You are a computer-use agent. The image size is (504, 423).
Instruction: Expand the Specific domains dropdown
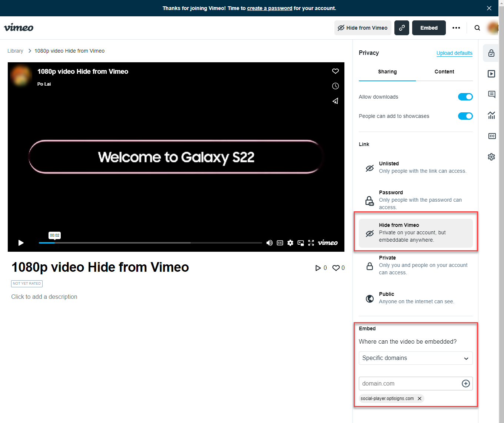(415, 358)
